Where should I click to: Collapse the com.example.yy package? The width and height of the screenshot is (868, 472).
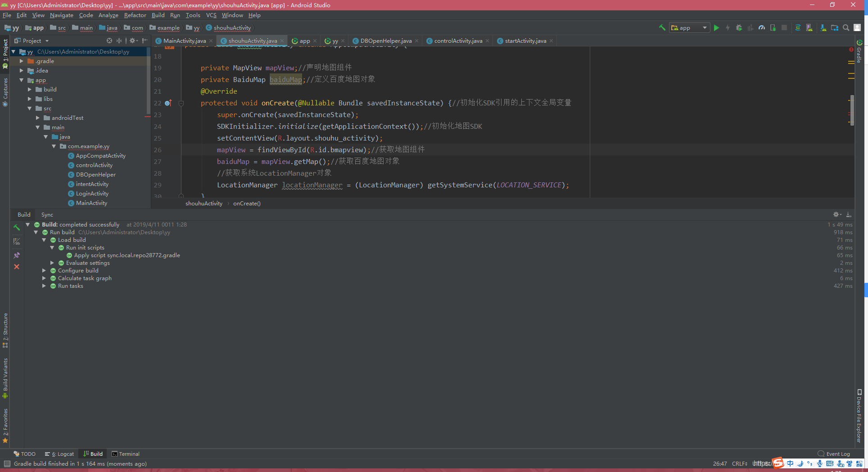coord(54,146)
